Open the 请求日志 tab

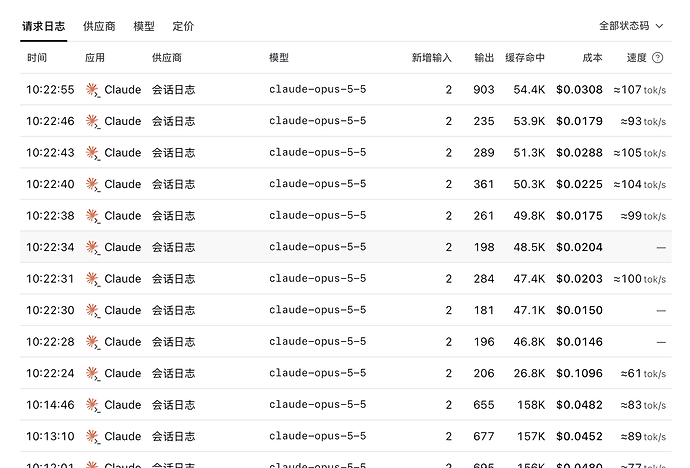tap(44, 26)
